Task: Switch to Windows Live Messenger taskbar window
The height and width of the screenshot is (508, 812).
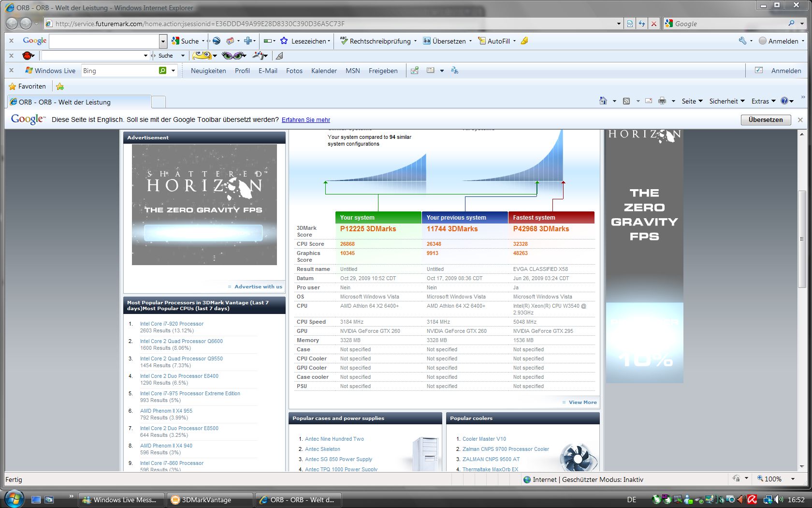Action: [122, 500]
